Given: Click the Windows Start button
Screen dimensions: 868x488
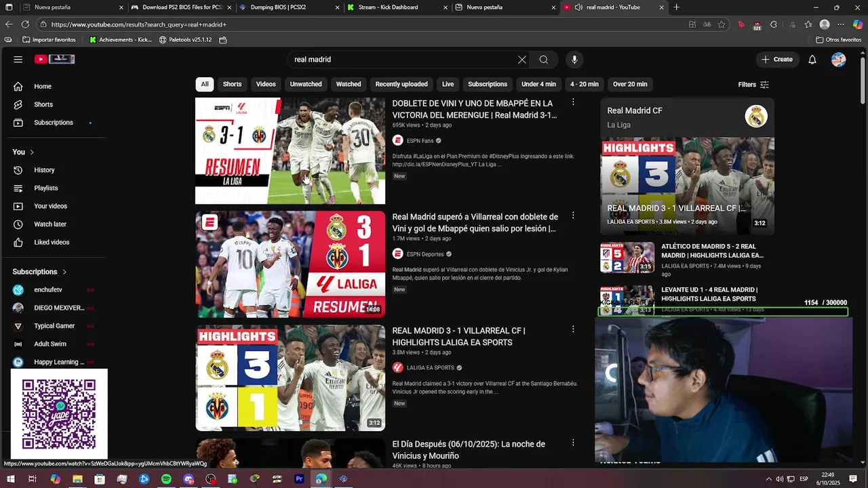Looking at the screenshot, I should [x=10, y=479].
